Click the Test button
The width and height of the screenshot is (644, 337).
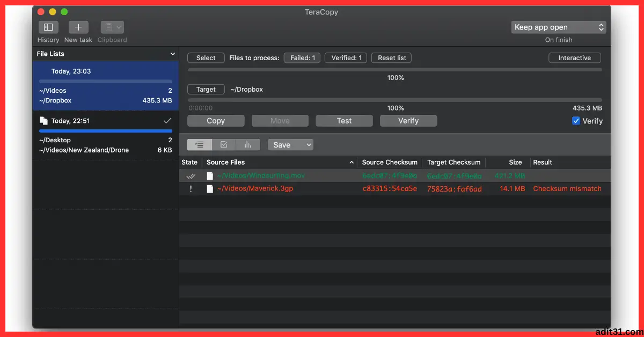(345, 121)
